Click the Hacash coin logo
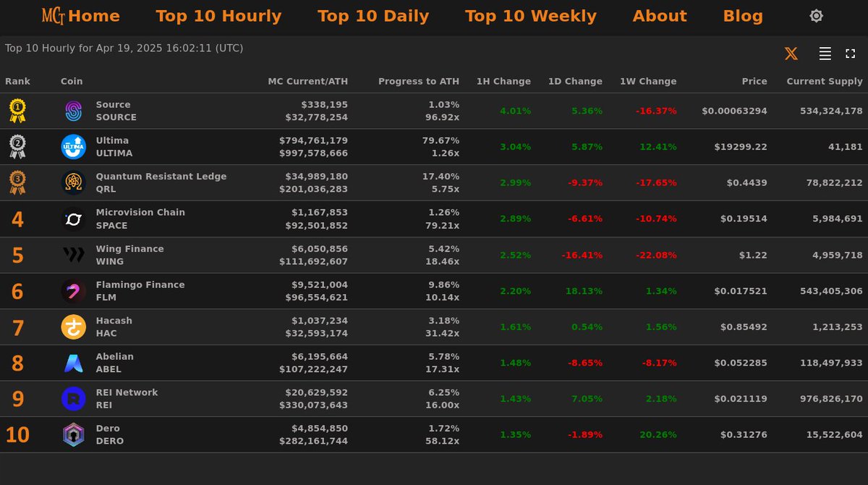The width and height of the screenshot is (868, 485). click(73, 327)
